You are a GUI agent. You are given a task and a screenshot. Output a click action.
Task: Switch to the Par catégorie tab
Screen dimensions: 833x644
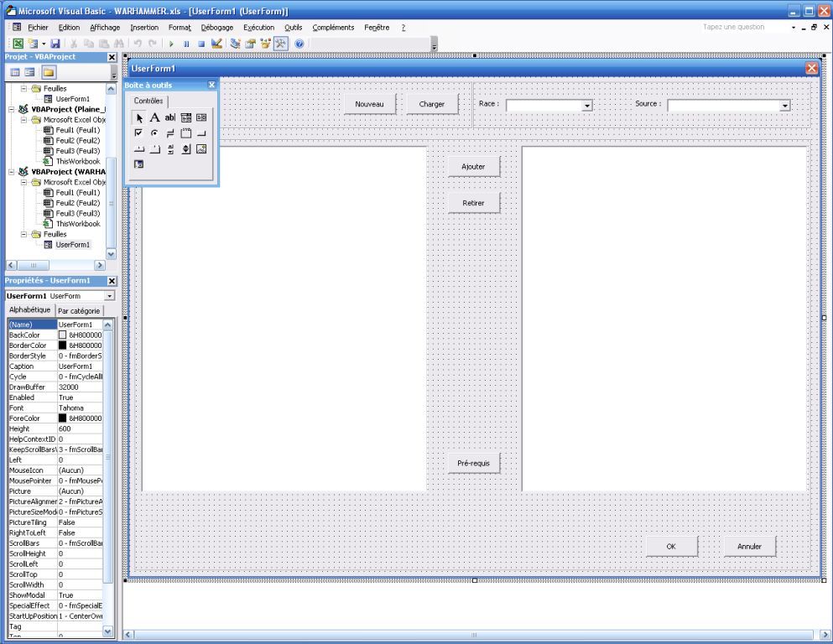pyautogui.click(x=79, y=310)
